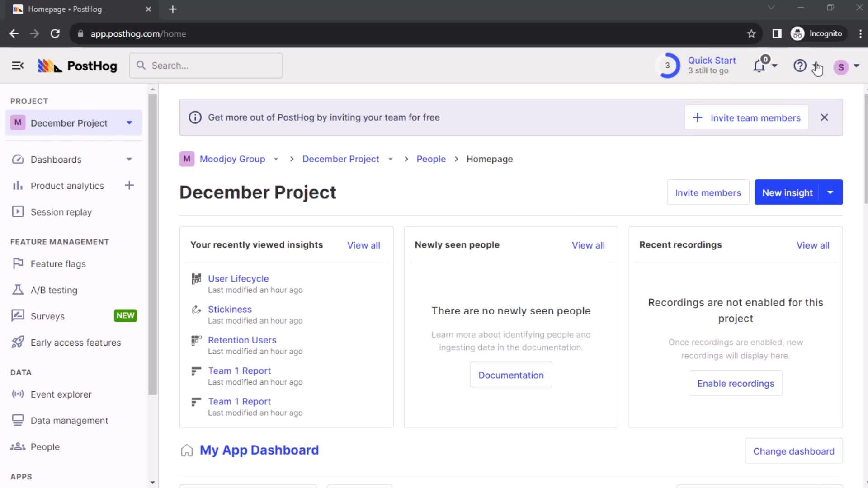Open Dashboards in the sidebar
Viewport: 868px width, 488px height.
coord(56,160)
